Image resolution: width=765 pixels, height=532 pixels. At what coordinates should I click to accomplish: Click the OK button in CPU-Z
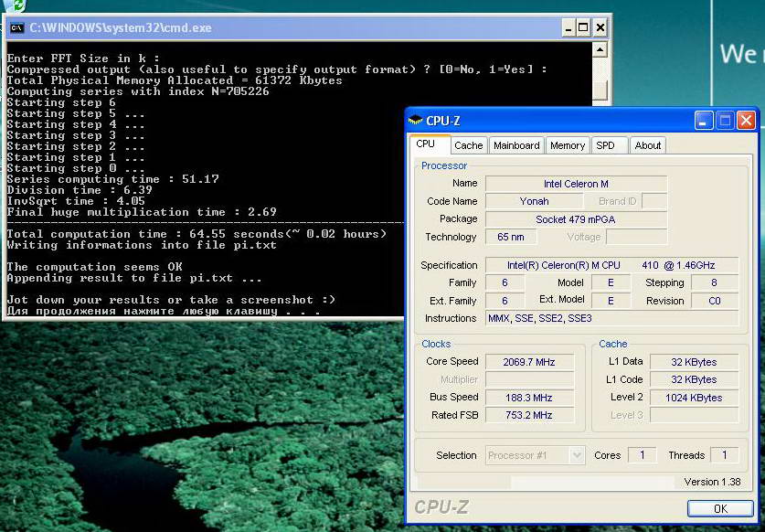coord(720,508)
